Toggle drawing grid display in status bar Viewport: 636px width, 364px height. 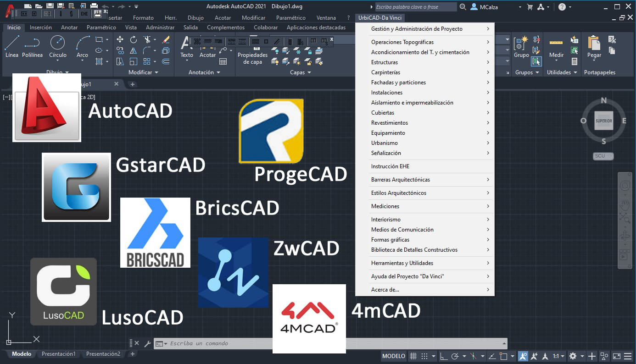coord(413,356)
